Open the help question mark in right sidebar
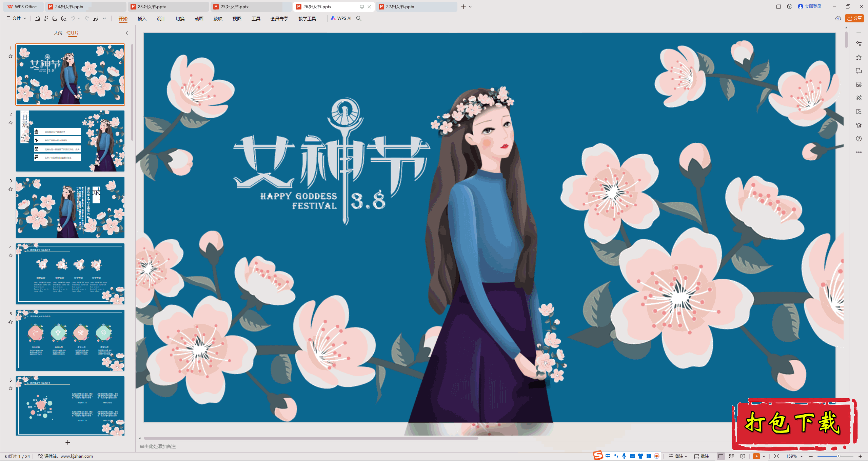The height and width of the screenshot is (461, 868). pos(859,139)
